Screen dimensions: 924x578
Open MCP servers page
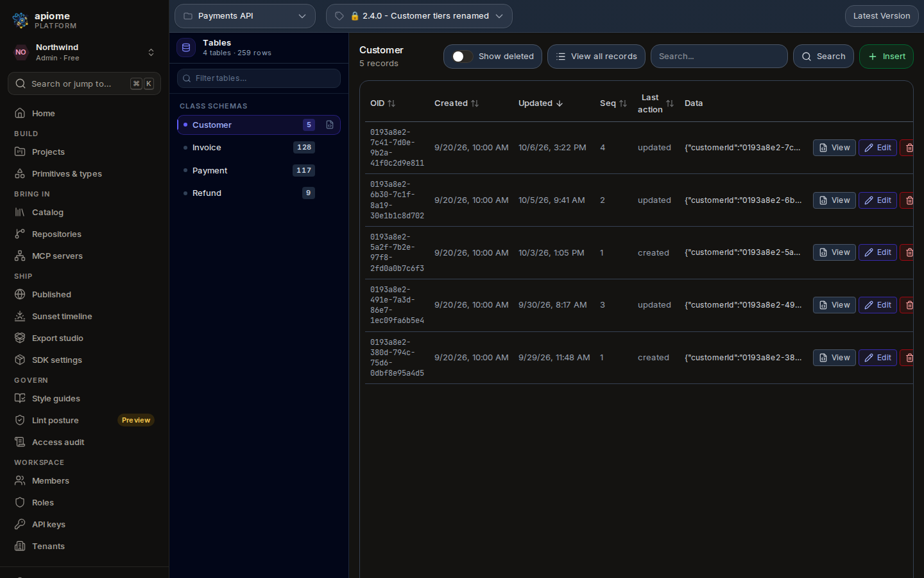[84, 256]
